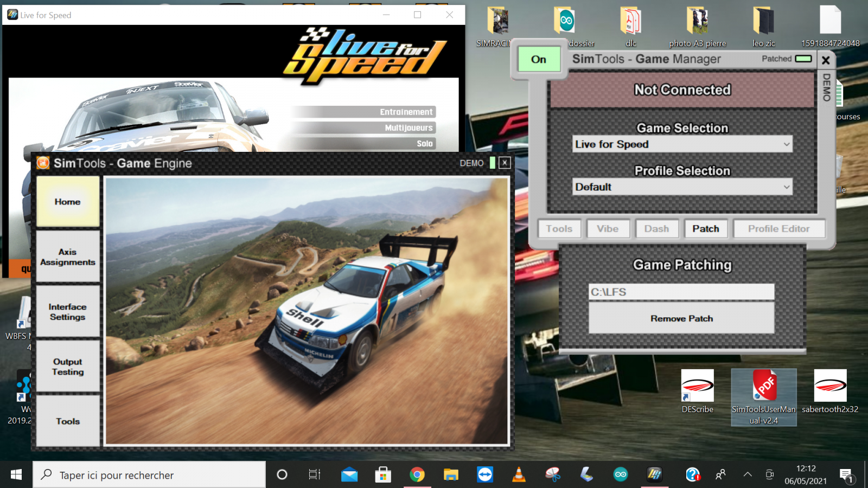Switch to the Tools tab in Game Manager
Screen dimensions: 868x488
559,229
